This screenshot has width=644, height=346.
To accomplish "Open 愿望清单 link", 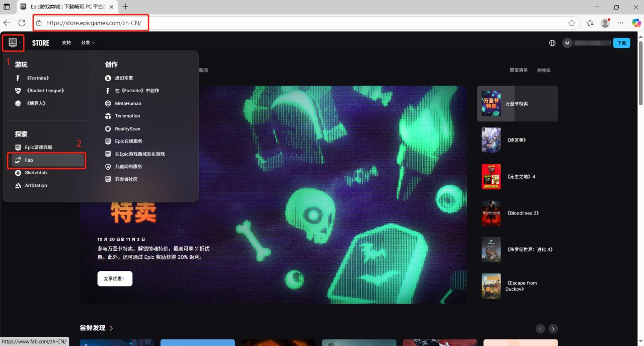I will click(519, 70).
